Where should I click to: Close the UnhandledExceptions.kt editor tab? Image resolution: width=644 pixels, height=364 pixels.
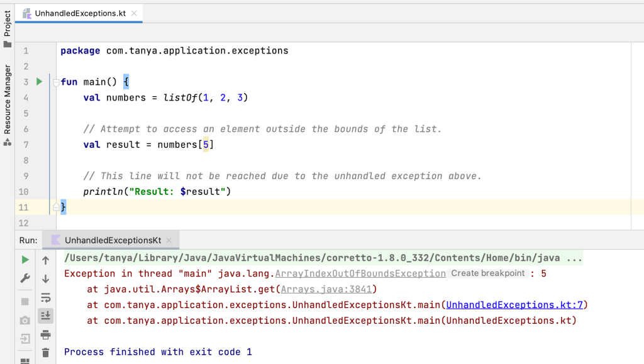134,13
